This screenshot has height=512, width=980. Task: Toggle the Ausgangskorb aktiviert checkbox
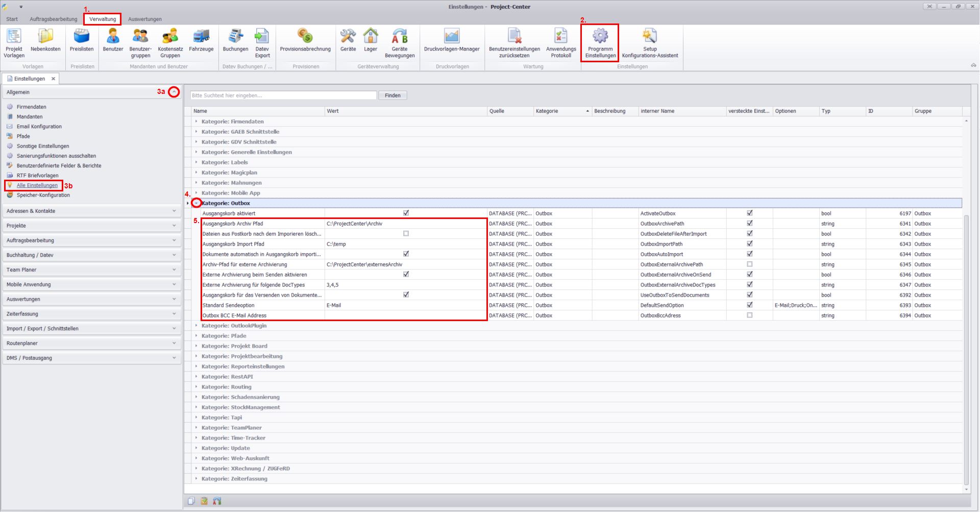(406, 213)
